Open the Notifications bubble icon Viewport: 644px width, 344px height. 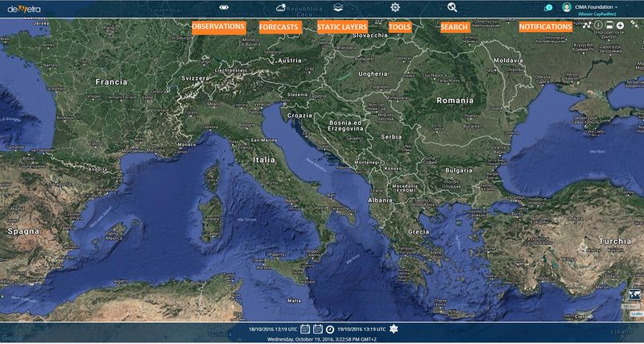pyautogui.click(x=548, y=7)
